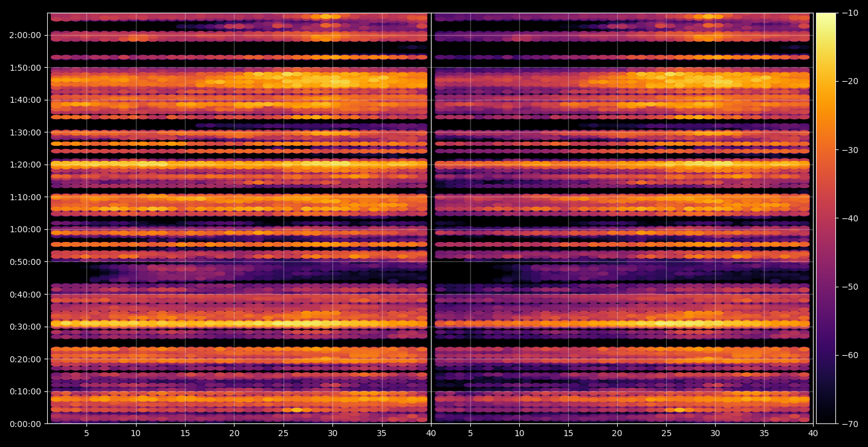The height and width of the screenshot is (447, 868).
Task: Select the 0:20:00 tick label
Action: tap(25, 359)
